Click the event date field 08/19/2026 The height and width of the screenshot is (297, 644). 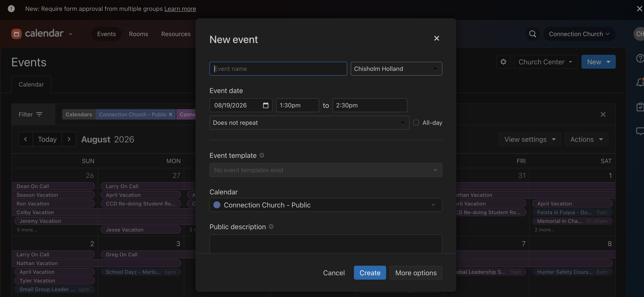pyautogui.click(x=241, y=105)
